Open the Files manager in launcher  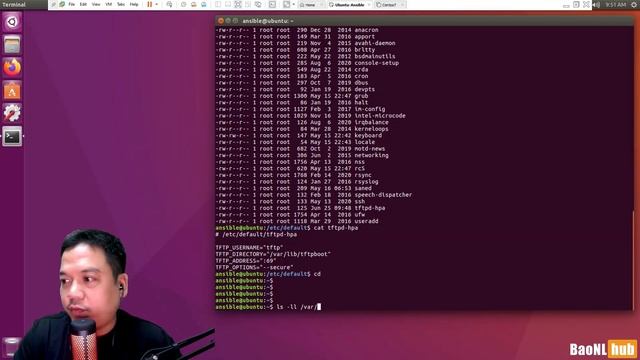(12, 44)
